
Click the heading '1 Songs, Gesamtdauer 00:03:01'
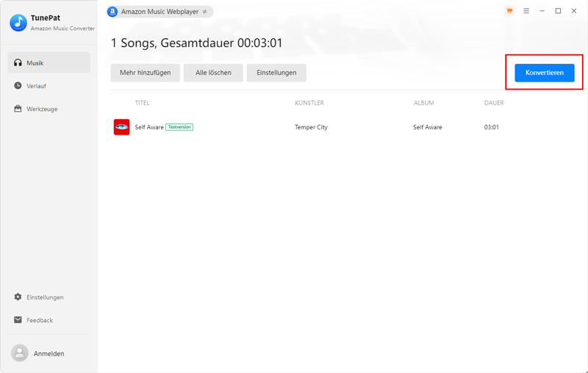196,43
